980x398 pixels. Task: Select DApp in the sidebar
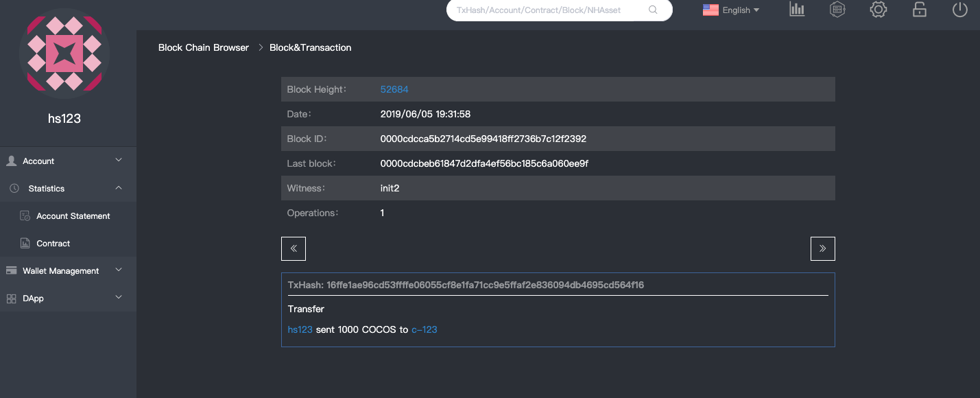click(x=33, y=298)
